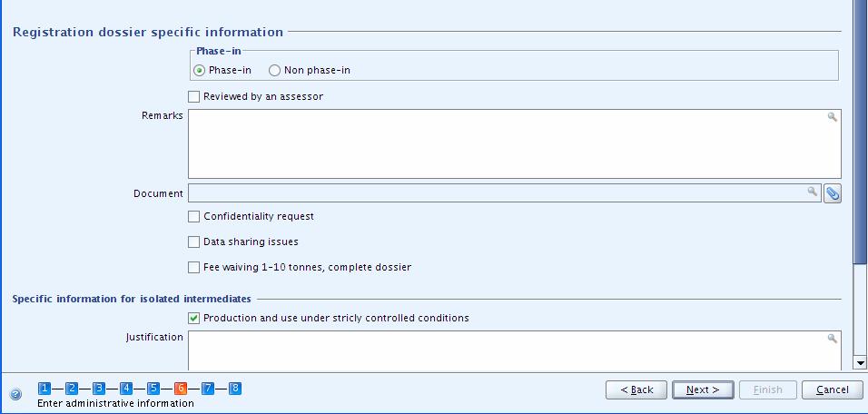Screen dimensions: 868x414
Task: Click the magnifier icon in Remarks field
Action: (832, 117)
